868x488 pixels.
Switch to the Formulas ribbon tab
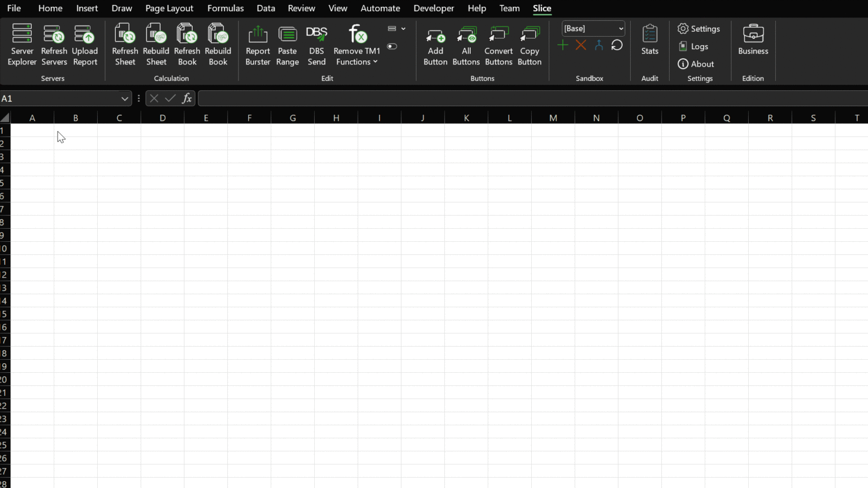point(225,8)
